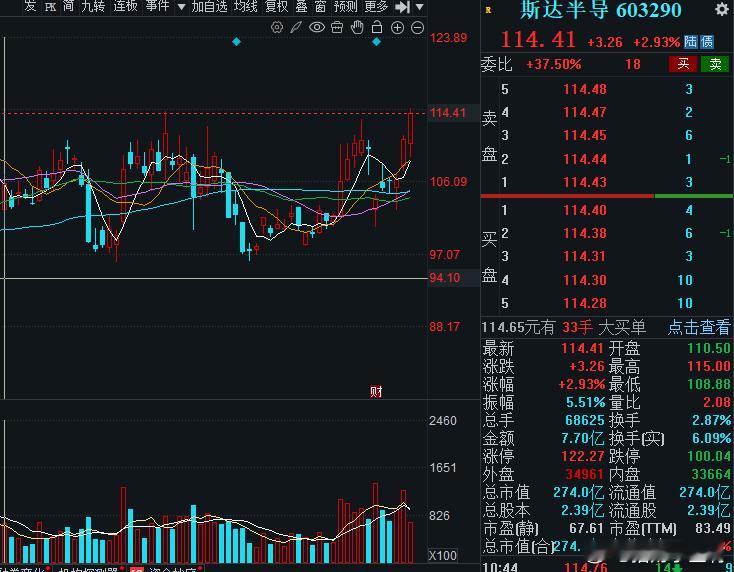The width and height of the screenshot is (734, 572).
Task: Open the 复权 adjustment option
Action: [x=277, y=6]
